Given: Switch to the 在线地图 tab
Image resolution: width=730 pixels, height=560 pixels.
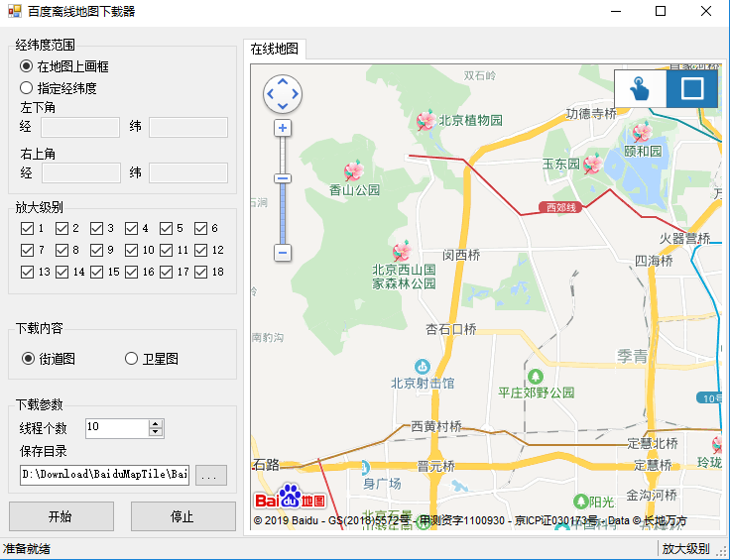Looking at the screenshot, I should click(275, 49).
